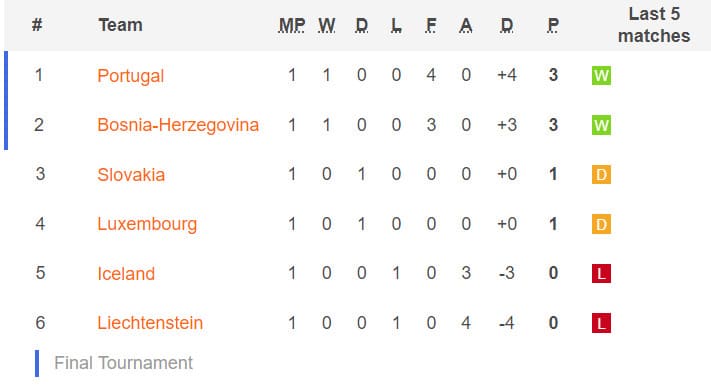
Task: Click Iceland's red L result badge
Action: tap(601, 274)
